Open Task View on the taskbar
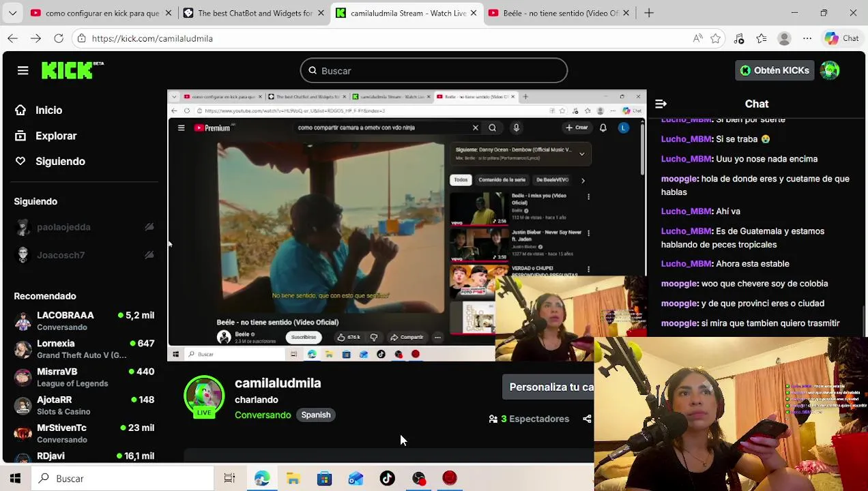 coord(229,479)
